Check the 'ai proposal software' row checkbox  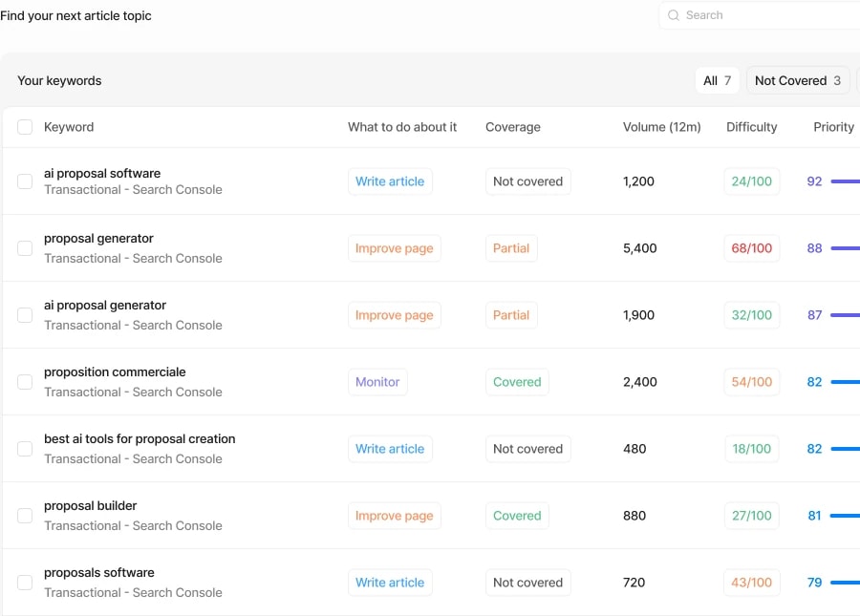[x=25, y=181]
